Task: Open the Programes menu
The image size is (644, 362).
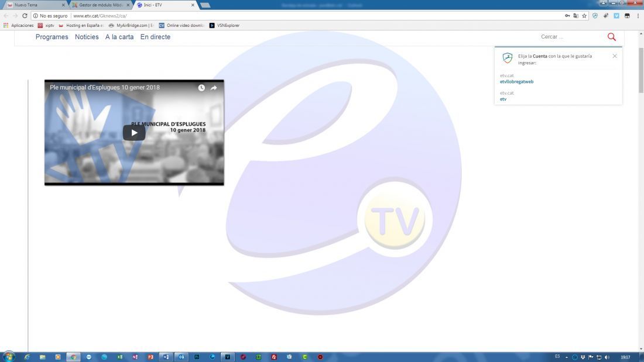Action: click(x=52, y=37)
